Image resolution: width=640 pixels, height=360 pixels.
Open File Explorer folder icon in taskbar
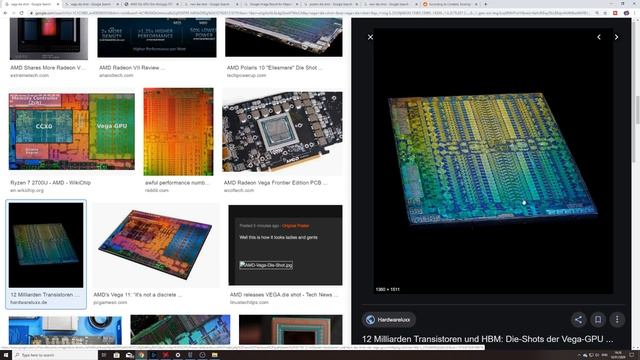[x=215, y=355]
